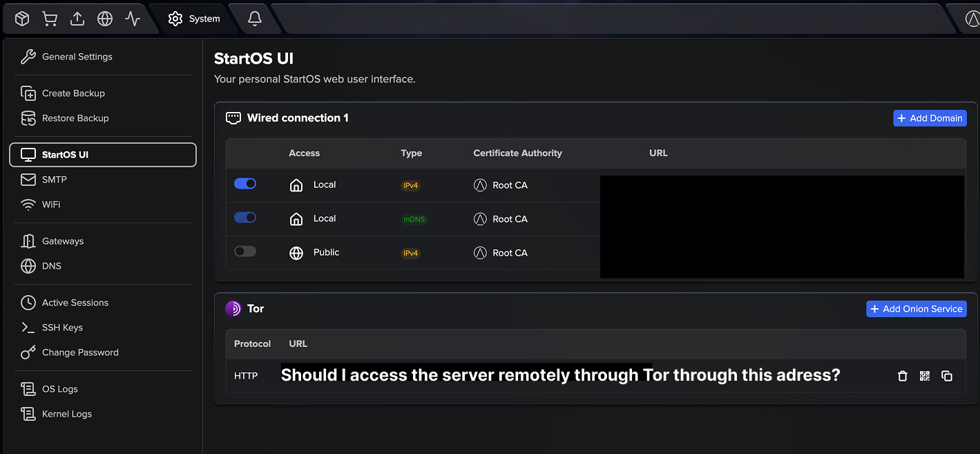The width and height of the screenshot is (980, 454).
Task: Click the globe icon in Public row
Action: pyautogui.click(x=296, y=253)
